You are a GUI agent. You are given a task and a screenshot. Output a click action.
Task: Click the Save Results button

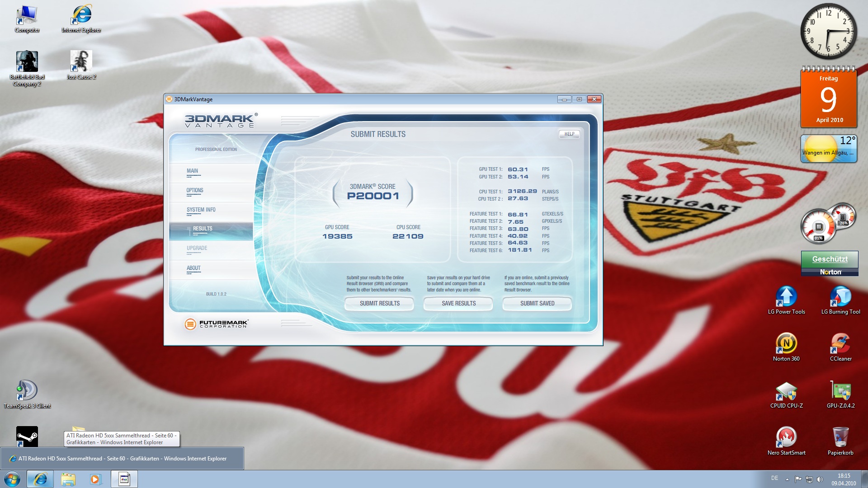point(458,304)
